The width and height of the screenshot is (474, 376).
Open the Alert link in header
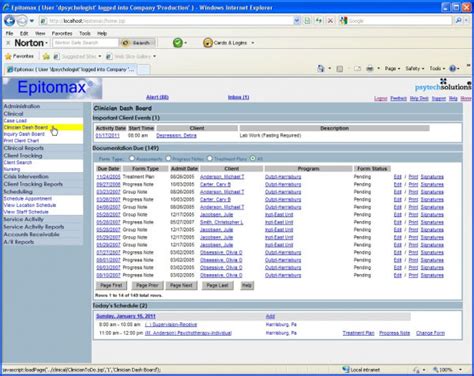[x=157, y=97]
